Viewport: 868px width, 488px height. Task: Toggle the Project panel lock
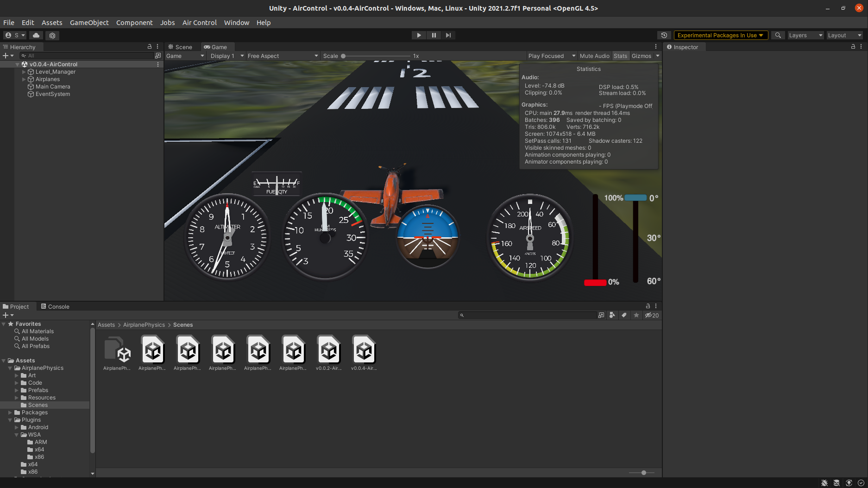(x=648, y=306)
